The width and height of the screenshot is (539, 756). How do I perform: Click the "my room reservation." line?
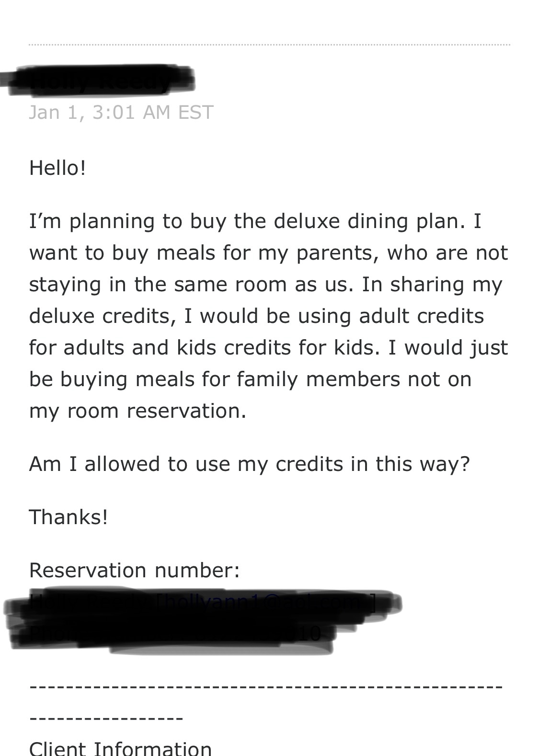138,411
